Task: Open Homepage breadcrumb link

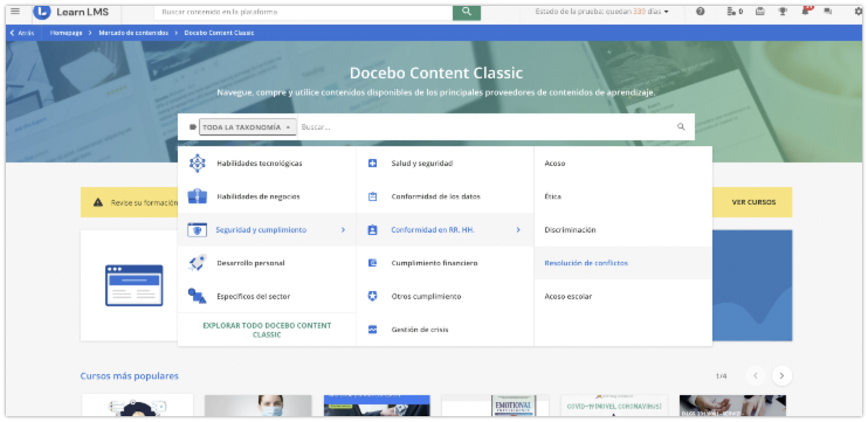Action: [66, 33]
